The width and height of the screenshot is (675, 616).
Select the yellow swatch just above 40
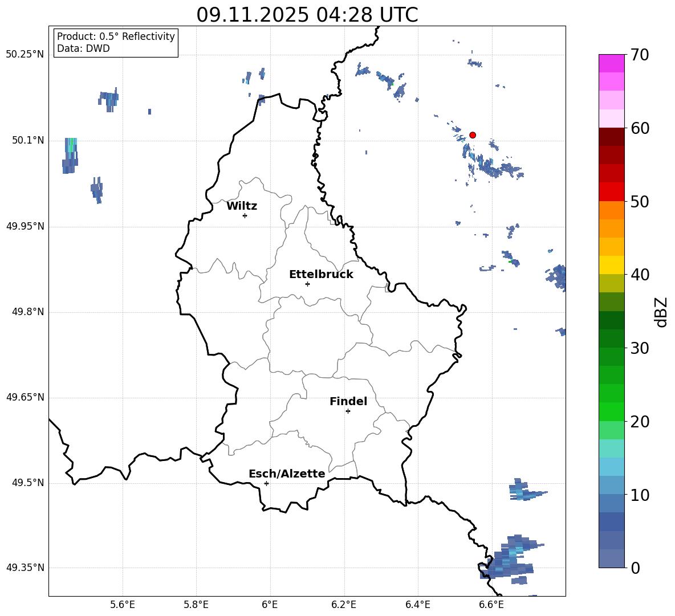tap(612, 265)
